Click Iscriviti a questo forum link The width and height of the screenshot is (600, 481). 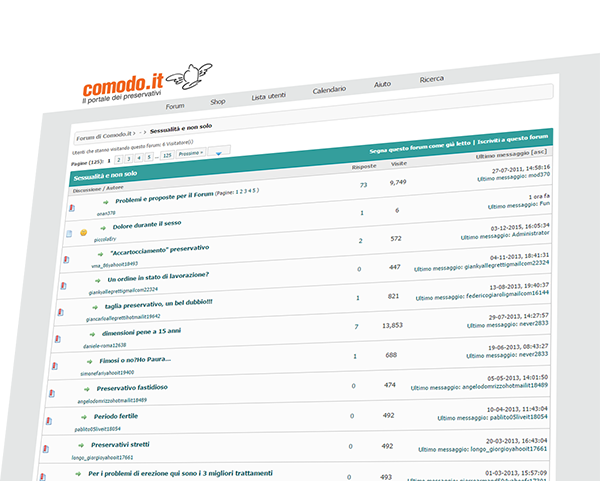pos(514,136)
